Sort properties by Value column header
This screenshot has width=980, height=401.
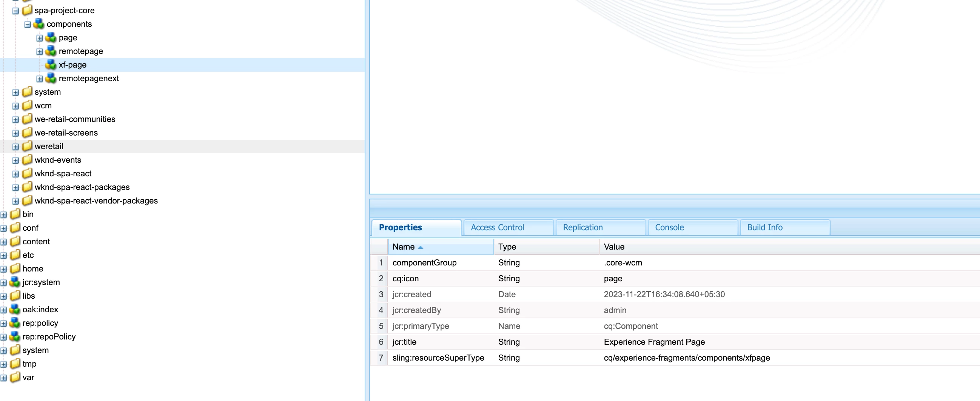pos(789,247)
